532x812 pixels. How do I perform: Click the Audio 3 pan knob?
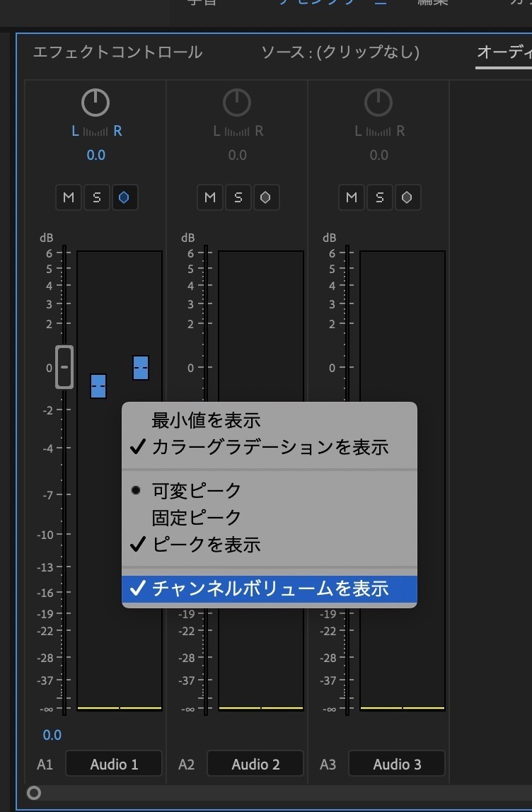point(378,104)
